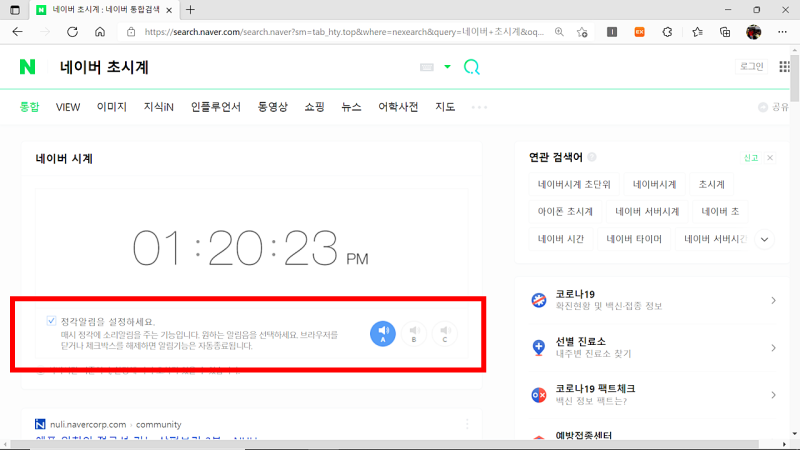Uncheck the 정각알림을 설정하세요 checkbox

(x=51, y=321)
